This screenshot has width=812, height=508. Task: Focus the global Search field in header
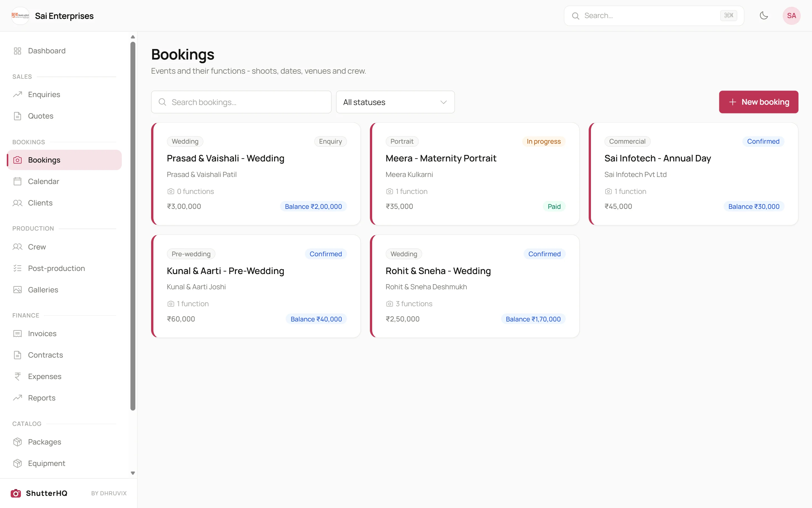point(654,16)
